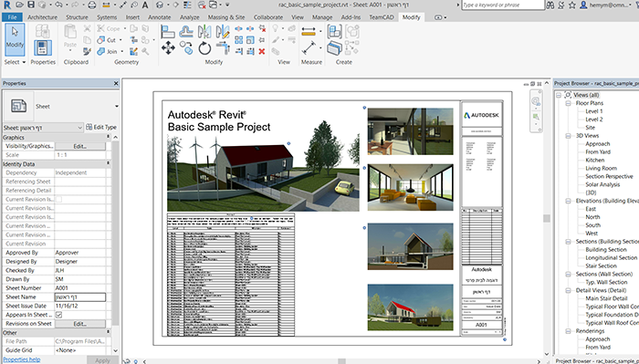Select the Rotate tool
Screen dimensions: 639x364
[x=204, y=48]
